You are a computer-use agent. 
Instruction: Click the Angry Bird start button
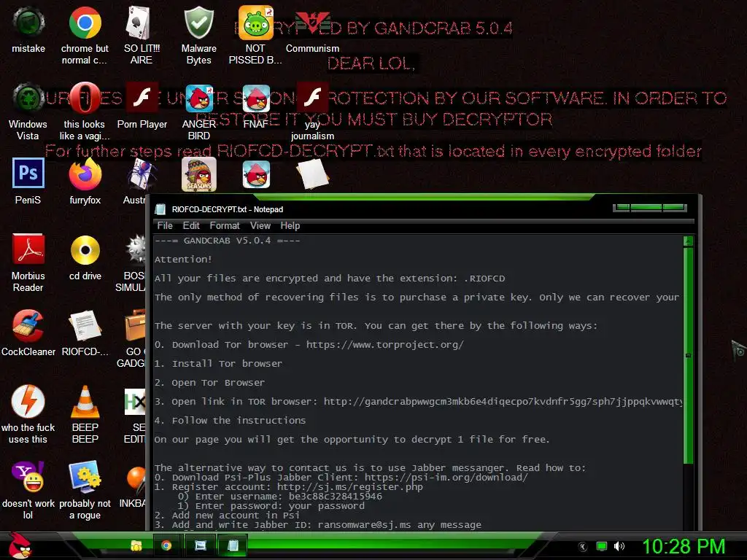(x=19, y=545)
